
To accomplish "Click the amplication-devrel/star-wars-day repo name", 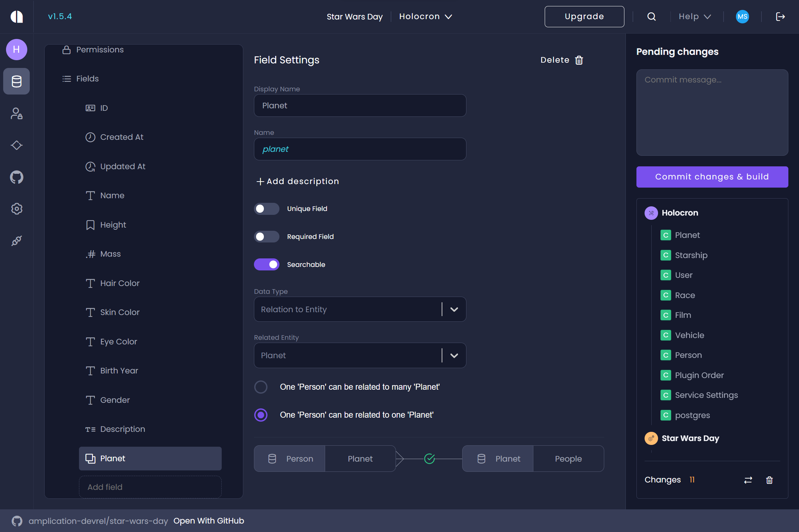I will pos(98,521).
